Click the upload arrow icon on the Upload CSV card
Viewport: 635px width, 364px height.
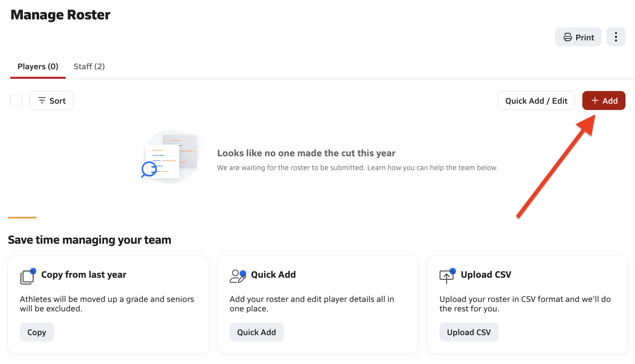pos(447,277)
